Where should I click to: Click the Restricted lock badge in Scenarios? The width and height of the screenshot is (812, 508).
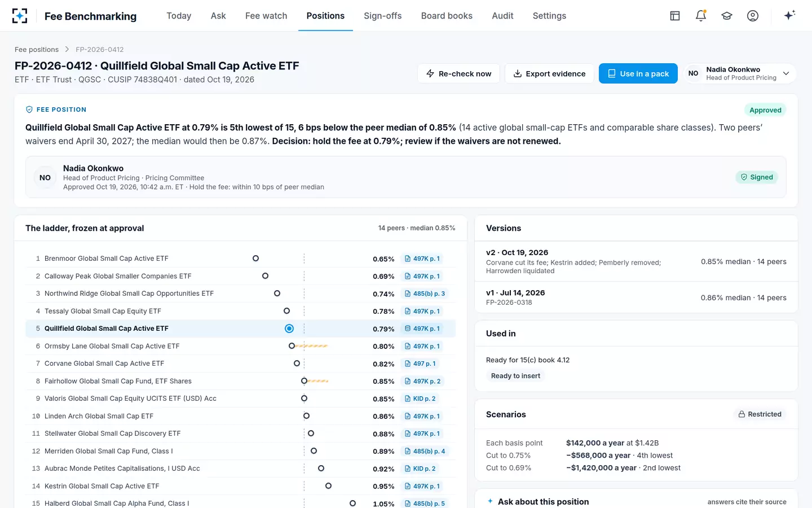click(x=760, y=414)
